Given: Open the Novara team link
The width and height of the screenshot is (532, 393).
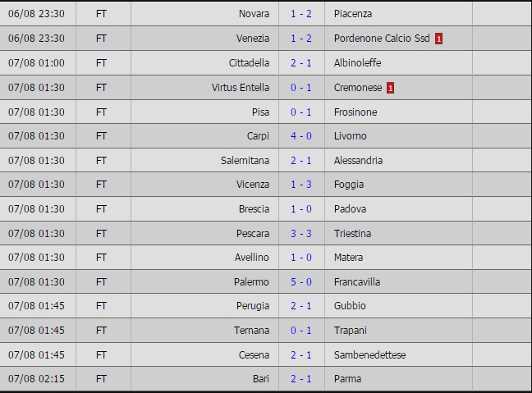Looking at the screenshot, I should [254, 14].
